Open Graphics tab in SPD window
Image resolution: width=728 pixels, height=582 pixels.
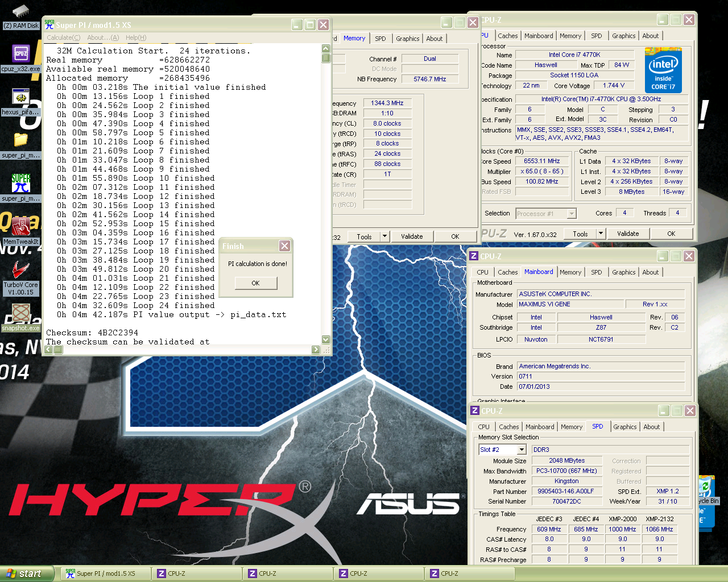point(625,427)
